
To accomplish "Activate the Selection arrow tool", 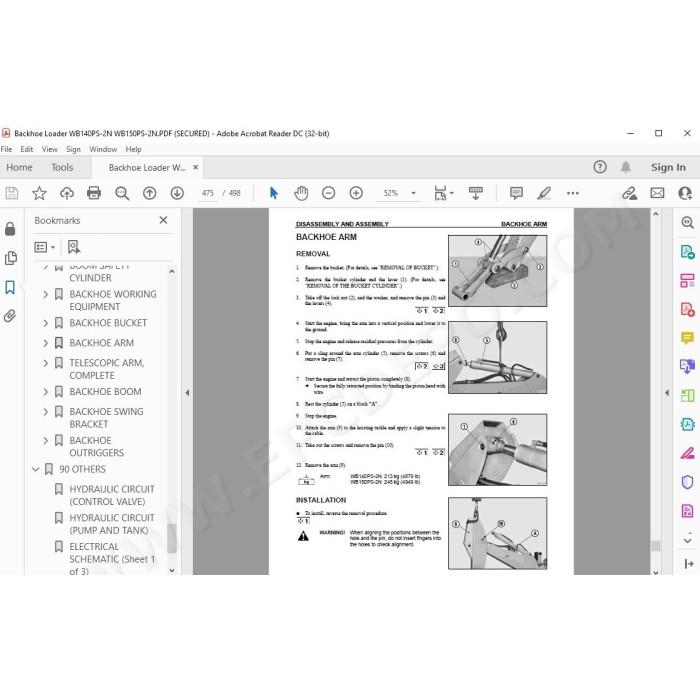I will pos(274,193).
